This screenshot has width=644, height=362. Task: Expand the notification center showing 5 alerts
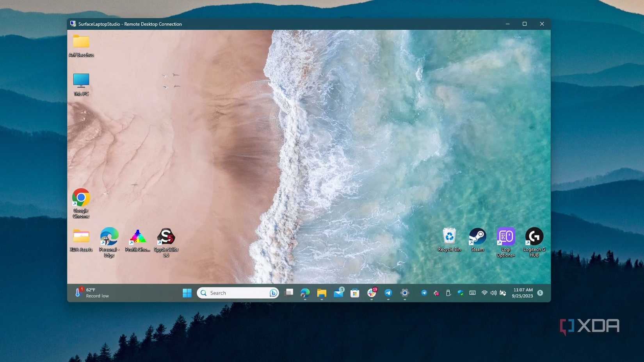[541, 293]
